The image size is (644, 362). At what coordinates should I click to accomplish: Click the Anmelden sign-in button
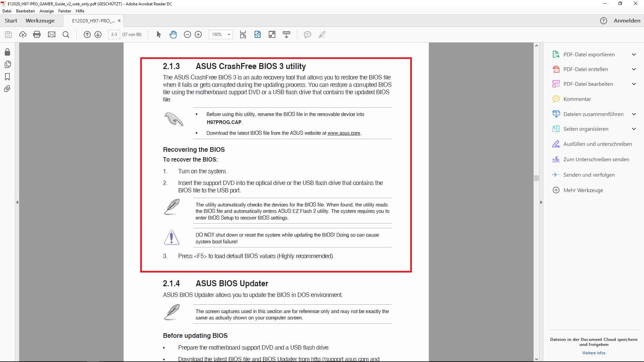627,21
